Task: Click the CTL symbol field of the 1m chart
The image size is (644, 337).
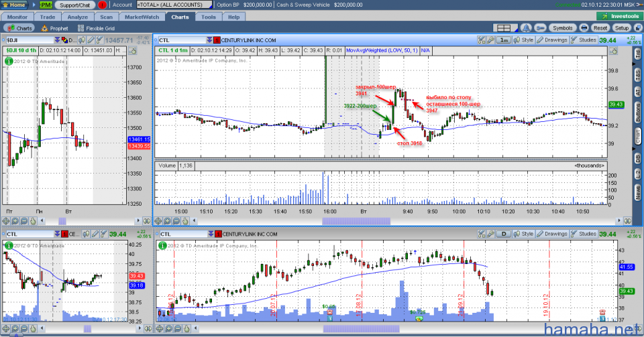Action: [182, 40]
